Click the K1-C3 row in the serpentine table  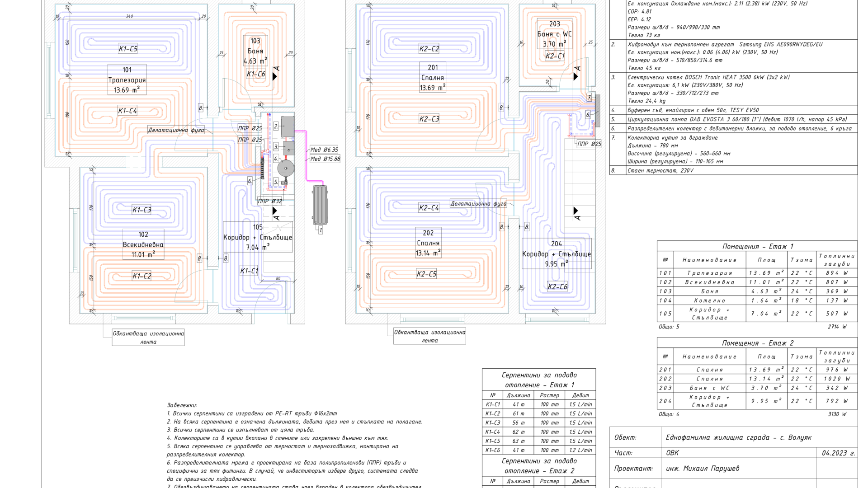click(539, 422)
